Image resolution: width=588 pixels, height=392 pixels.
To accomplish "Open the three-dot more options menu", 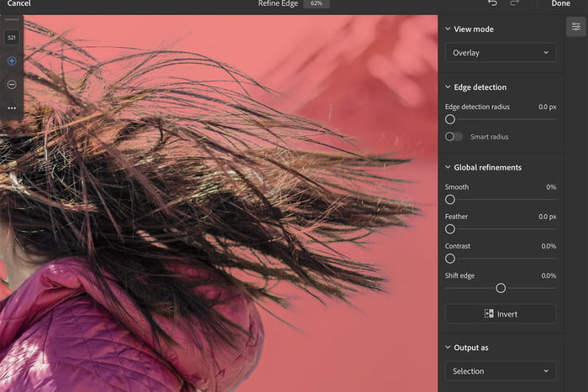I will coord(12,108).
